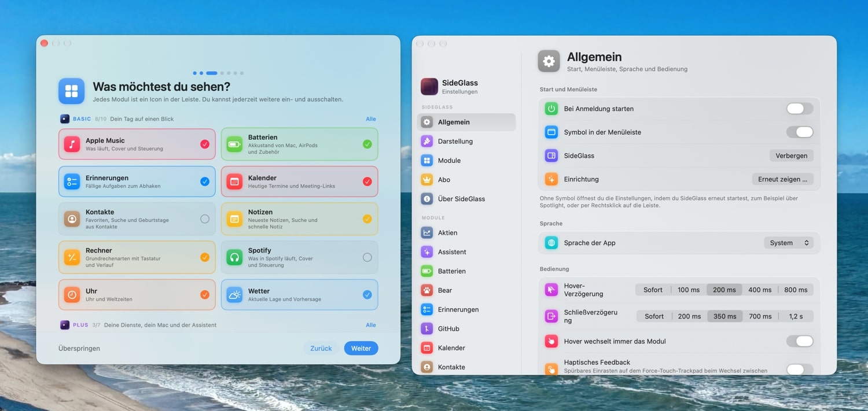The height and width of the screenshot is (411, 868).
Task: Click the Rechner module icon
Action: (72, 257)
